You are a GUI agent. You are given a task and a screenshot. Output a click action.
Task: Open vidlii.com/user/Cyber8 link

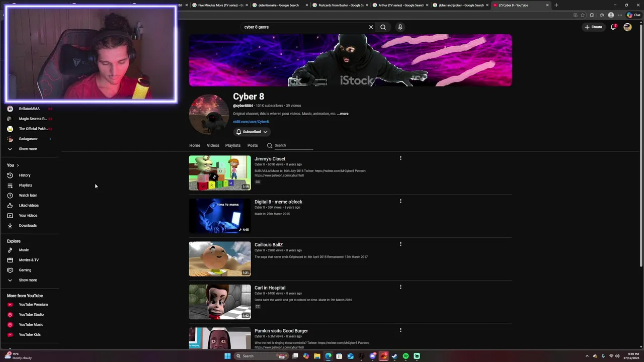(251, 122)
